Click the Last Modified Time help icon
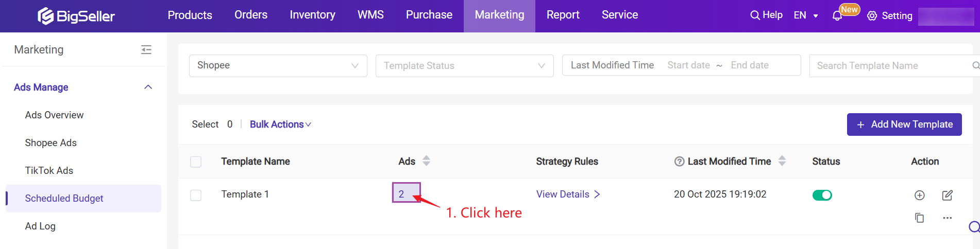Screen dimensions: 980x249 click(679, 162)
